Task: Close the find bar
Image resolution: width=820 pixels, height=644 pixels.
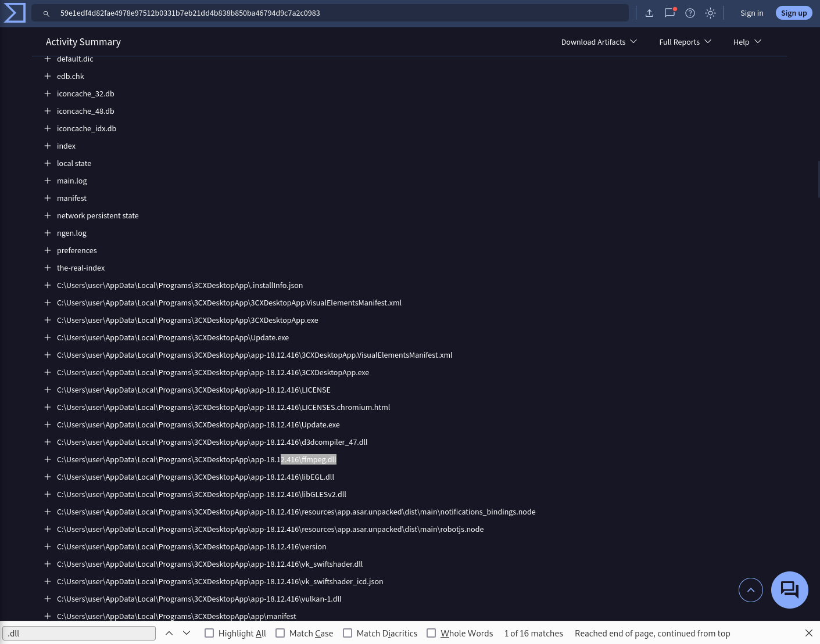Action: point(808,633)
